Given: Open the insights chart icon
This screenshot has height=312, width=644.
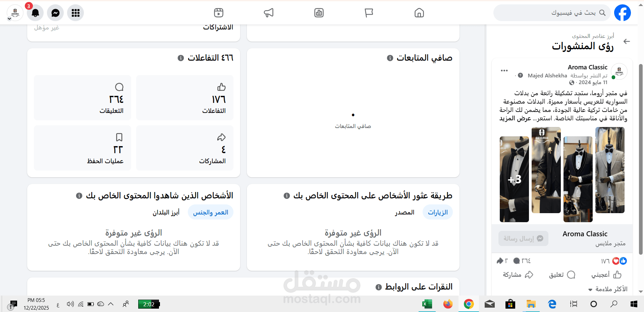Looking at the screenshot, I should pyautogui.click(x=319, y=13).
